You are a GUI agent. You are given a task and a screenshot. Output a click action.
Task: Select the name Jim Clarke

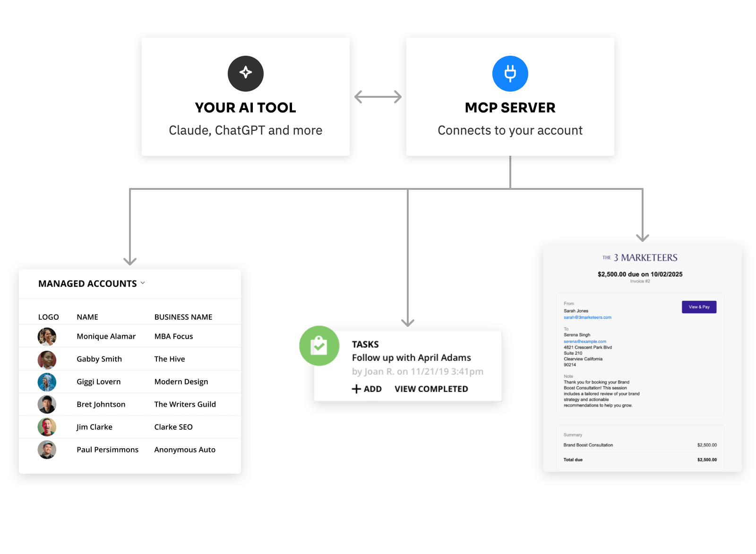[94, 427]
